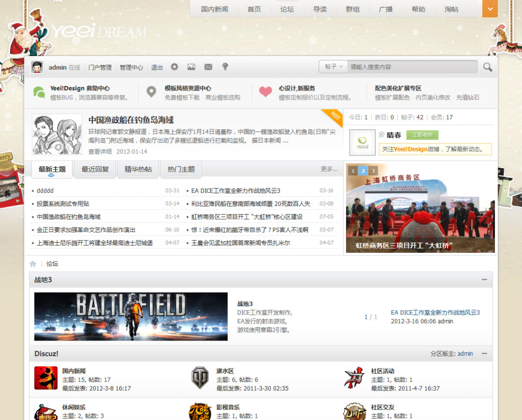522x420 pixels.
Task: Click the manga sketch headline thumbnail
Action: click(x=57, y=135)
